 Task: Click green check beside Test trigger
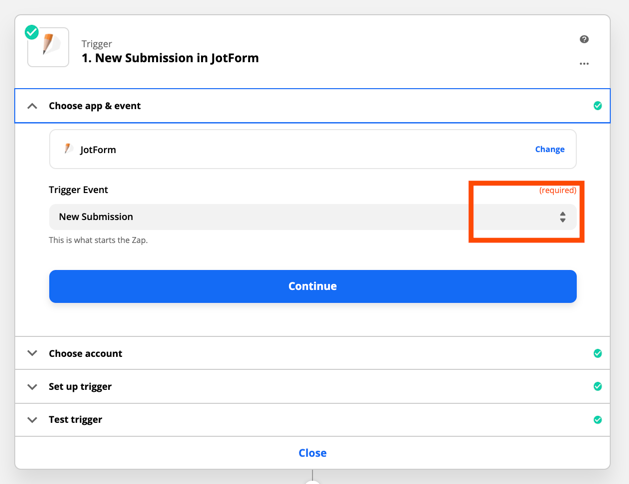pyautogui.click(x=597, y=419)
